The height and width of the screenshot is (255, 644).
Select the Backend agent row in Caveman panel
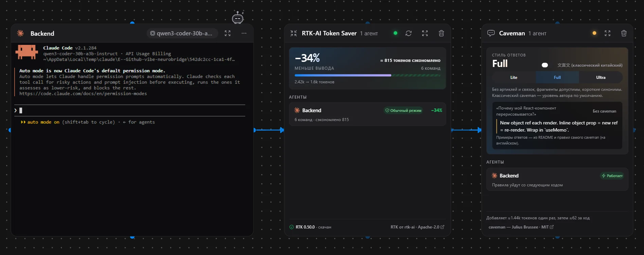(557, 180)
